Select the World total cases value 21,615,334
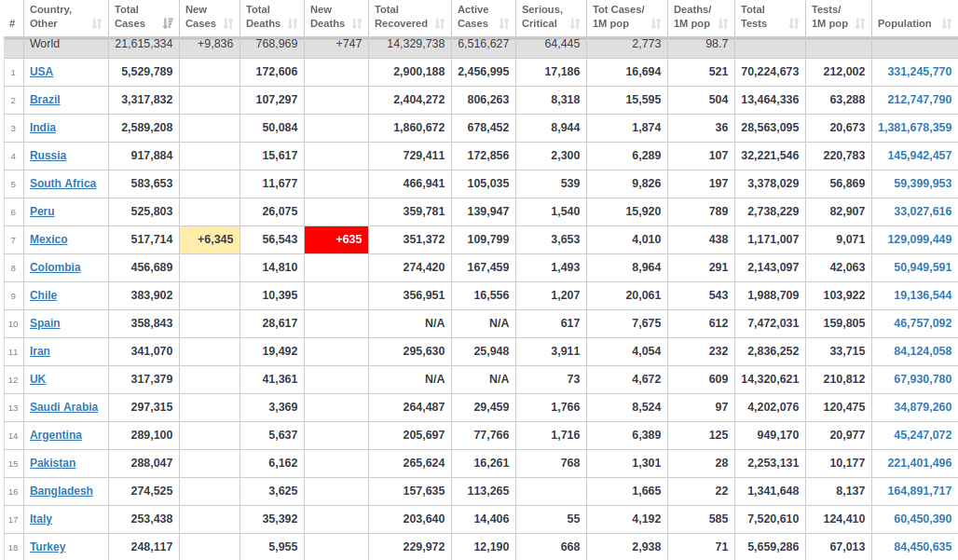 pyautogui.click(x=144, y=44)
